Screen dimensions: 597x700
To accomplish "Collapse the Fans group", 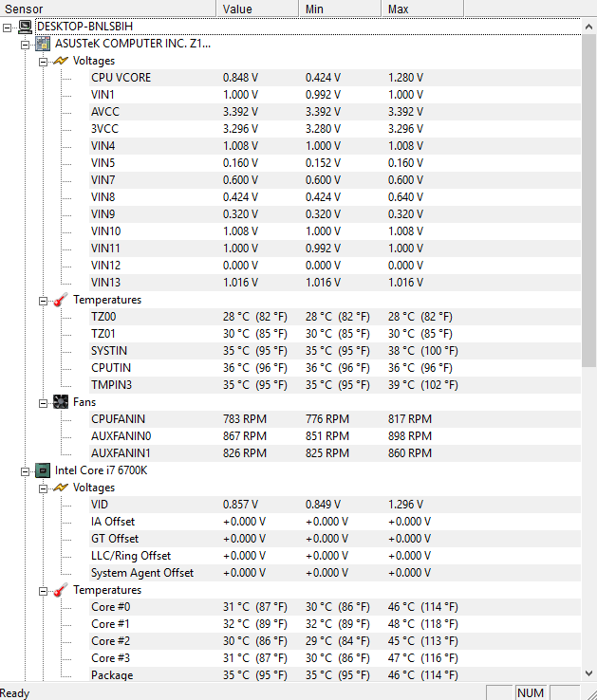I will point(43,403).
